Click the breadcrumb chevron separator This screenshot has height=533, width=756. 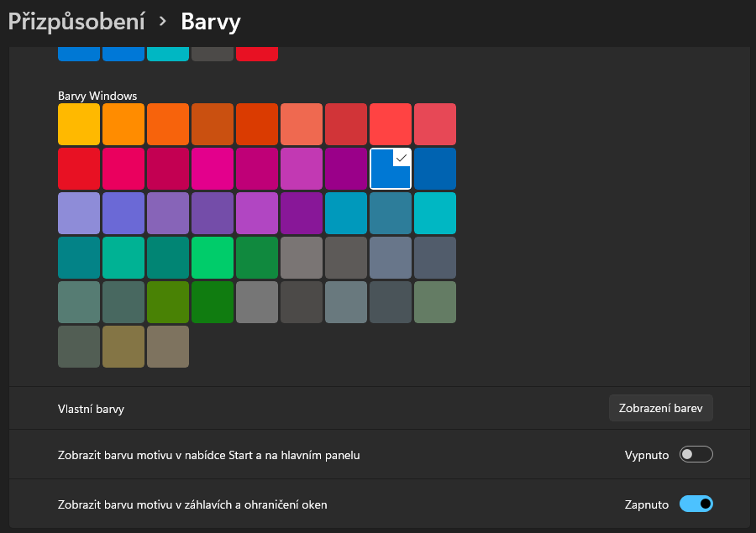pos(163,21)
